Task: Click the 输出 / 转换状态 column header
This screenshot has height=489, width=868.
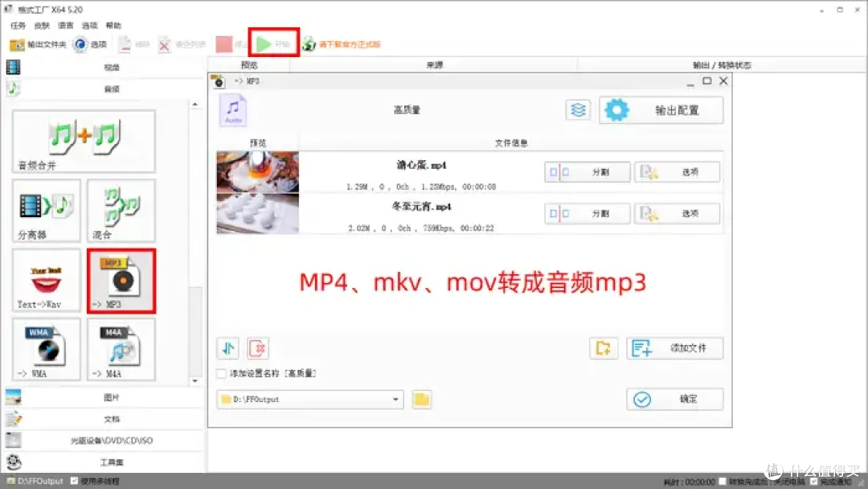Action: (x=722, y=65)
